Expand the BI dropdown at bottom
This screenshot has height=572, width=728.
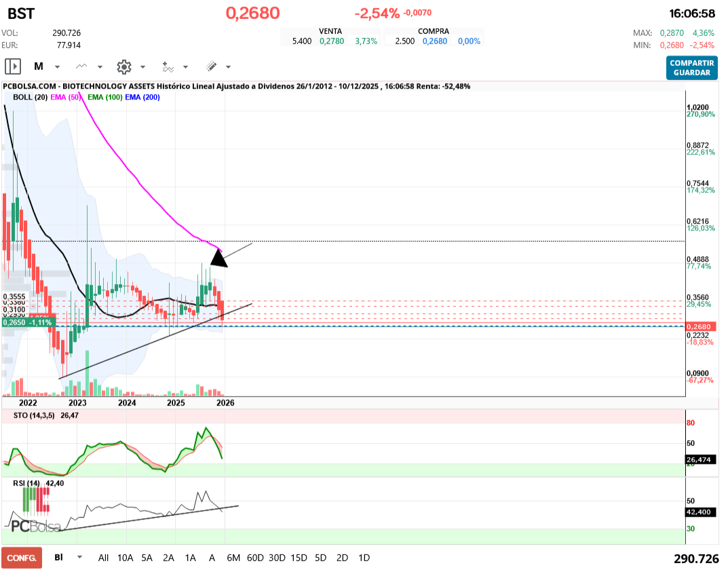pos(80,558)
